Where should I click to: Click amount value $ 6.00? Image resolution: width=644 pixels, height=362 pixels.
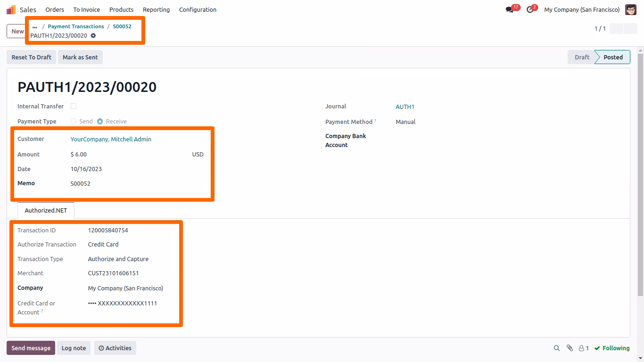pos(79,155)
